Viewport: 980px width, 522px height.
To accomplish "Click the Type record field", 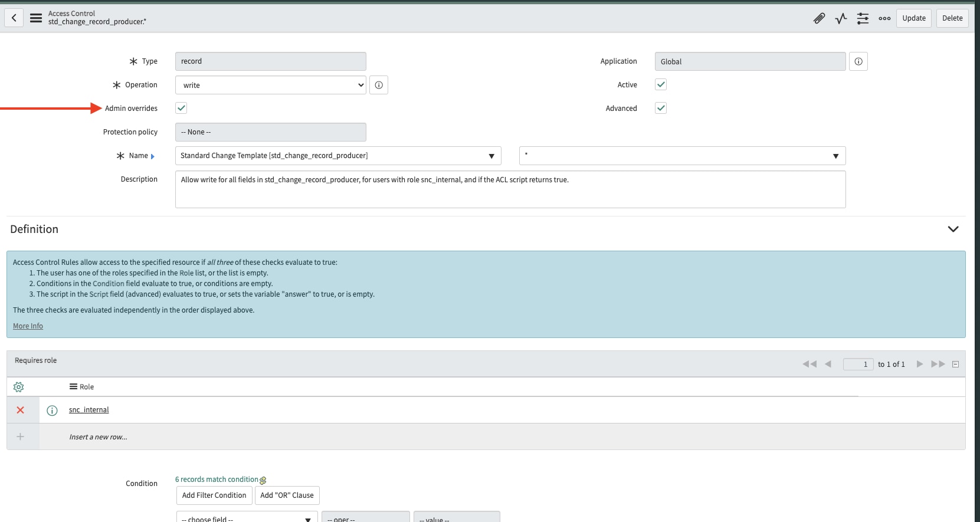I will click(271, 61).
